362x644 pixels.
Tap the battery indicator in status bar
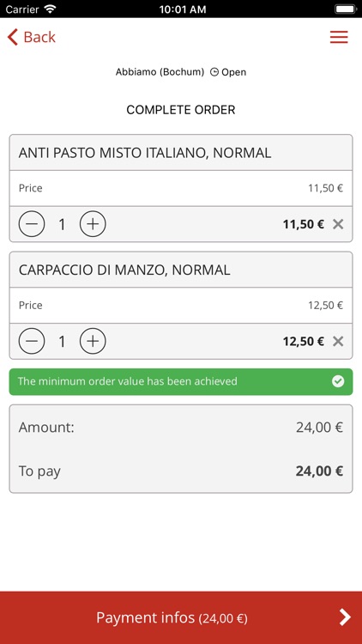click(x=345, y=9)
